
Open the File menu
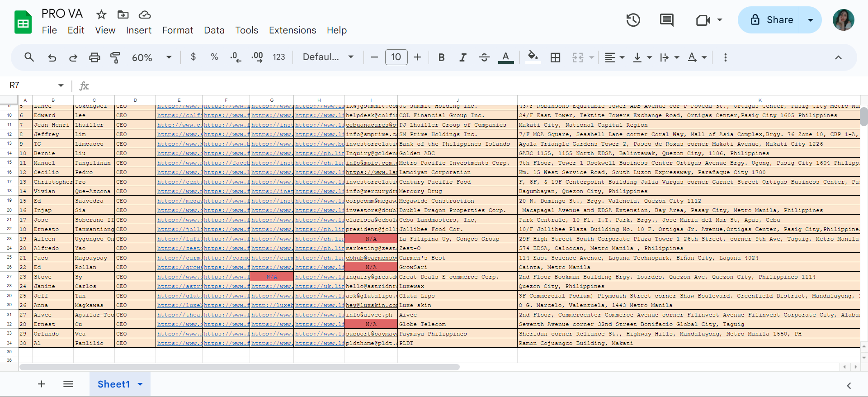point(49,30)
